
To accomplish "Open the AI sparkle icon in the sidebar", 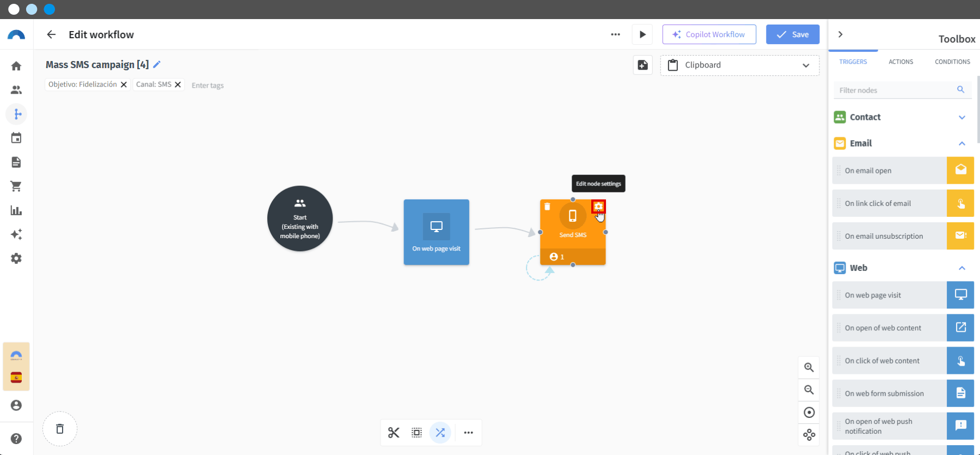I will click(16, 234).
